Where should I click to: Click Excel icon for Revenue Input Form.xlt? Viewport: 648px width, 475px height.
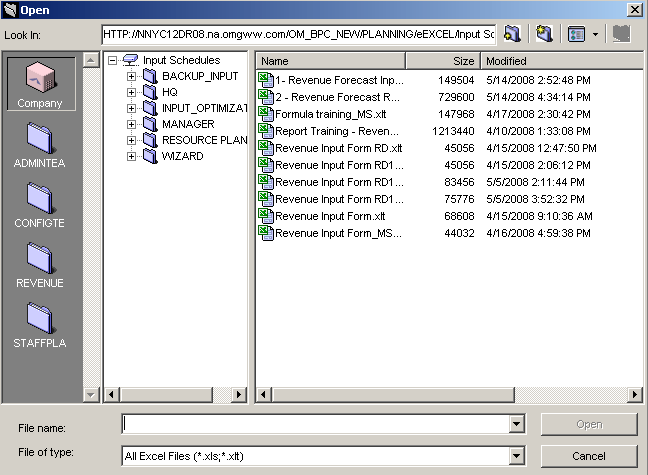266,216
